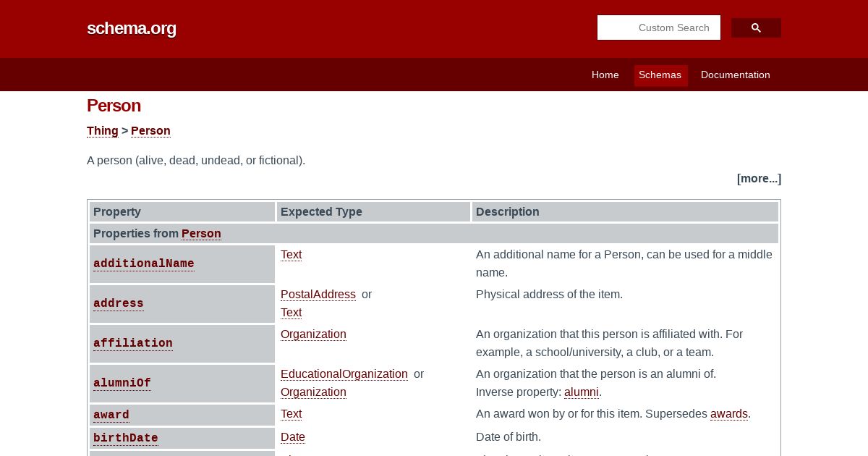The image size is (868, 456).
Task: Follow the Thing breadcrumb link
Action: pos(103,131)
